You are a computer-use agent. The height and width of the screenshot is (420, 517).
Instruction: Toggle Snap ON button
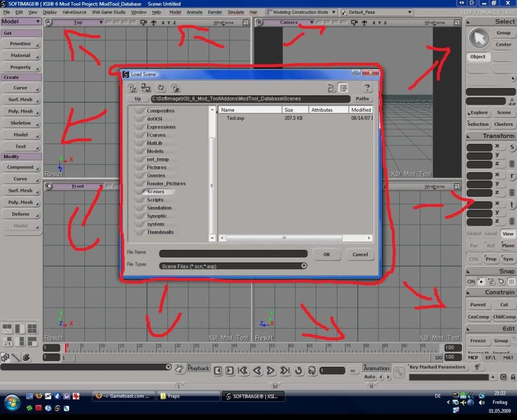click(x=471, y=282)
